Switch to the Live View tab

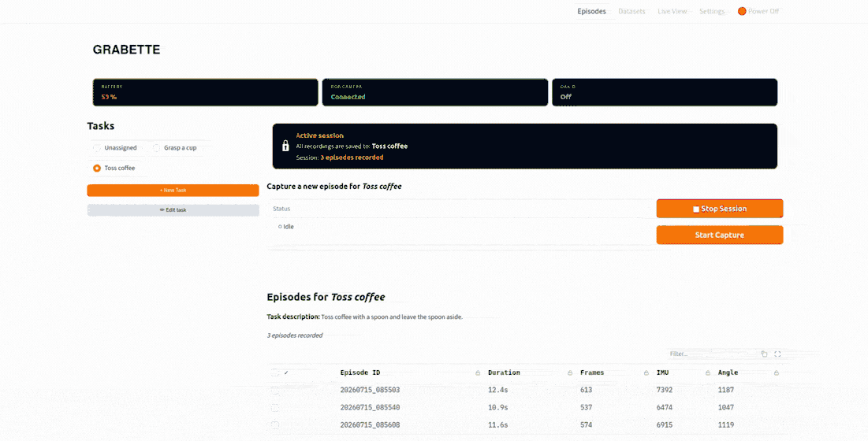pyautogui.click(x=672, y=11)
